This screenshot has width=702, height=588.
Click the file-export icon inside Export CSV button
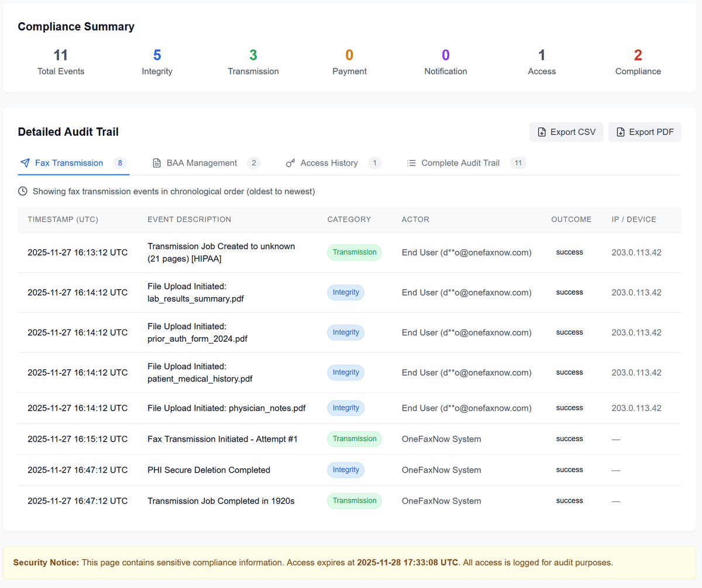point(542,132)
